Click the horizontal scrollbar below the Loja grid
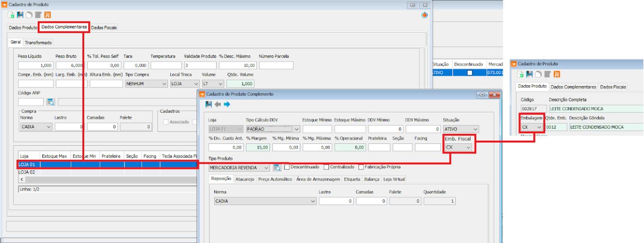644x243 pixels. pyautogui.click(x=100, y=179)
